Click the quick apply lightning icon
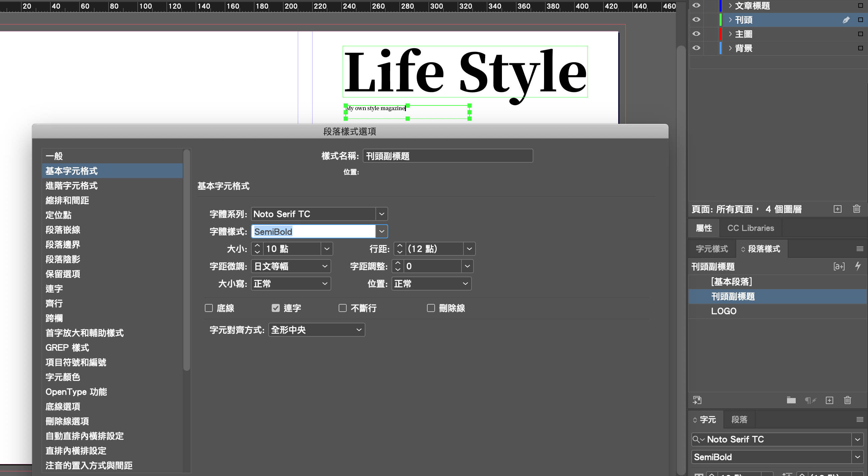The height and width of the screenshot is (476, 868). 858,266
